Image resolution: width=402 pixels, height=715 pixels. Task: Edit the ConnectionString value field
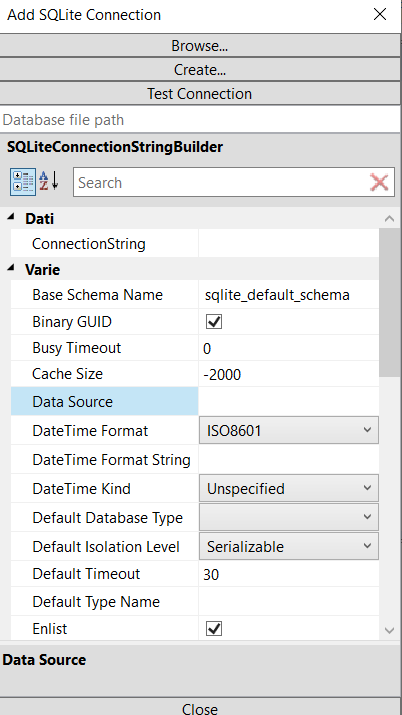[x=289, y=244]
